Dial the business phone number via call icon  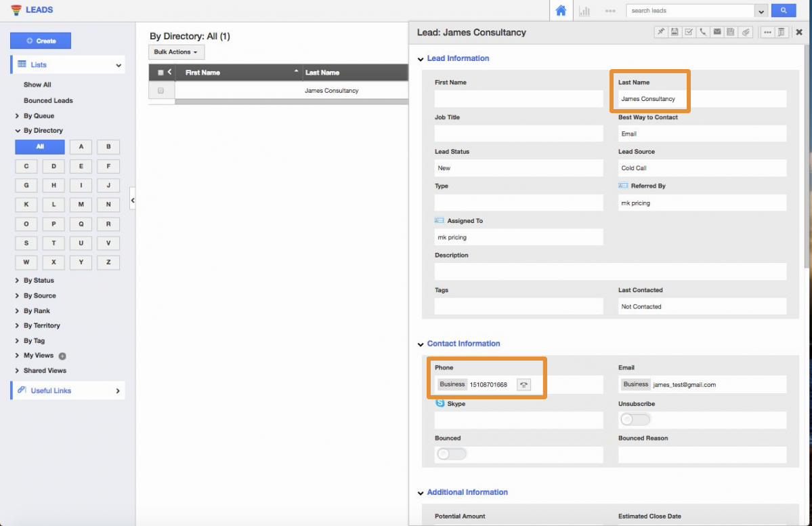click(x=523, y=384)
